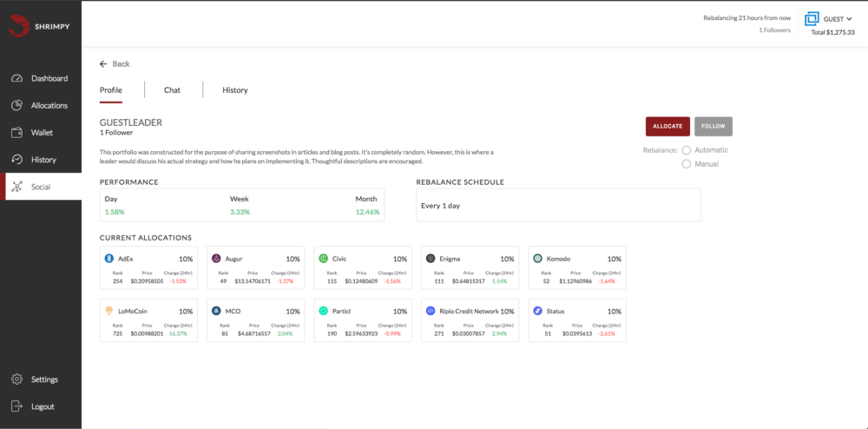
Task: Click the "Total $1,275.33" balance text
Action: pos(833,33)
